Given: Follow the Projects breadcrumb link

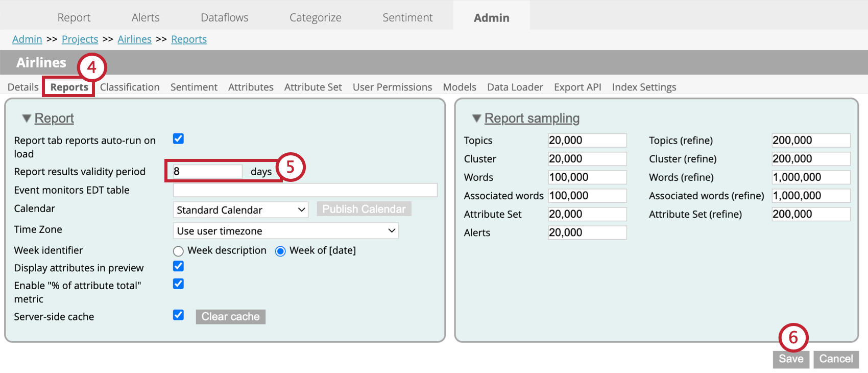Looking at the screenshot, I should (x=80, y=39).
